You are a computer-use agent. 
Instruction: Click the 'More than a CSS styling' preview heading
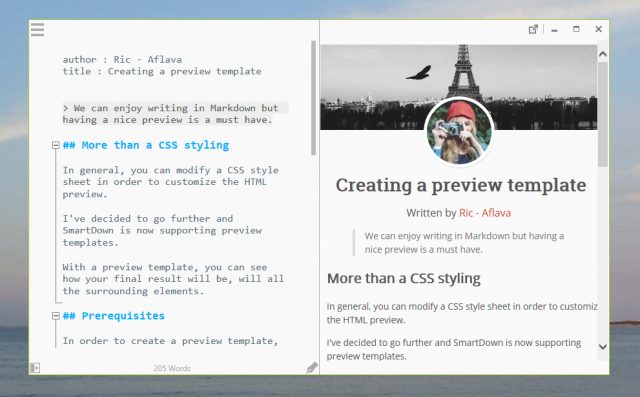click(x=404, y=278)
